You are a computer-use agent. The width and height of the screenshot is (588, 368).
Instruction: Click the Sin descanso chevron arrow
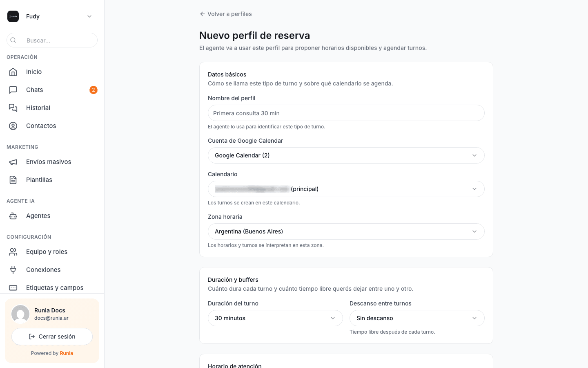pyautogui.click(x=474, y=318)
